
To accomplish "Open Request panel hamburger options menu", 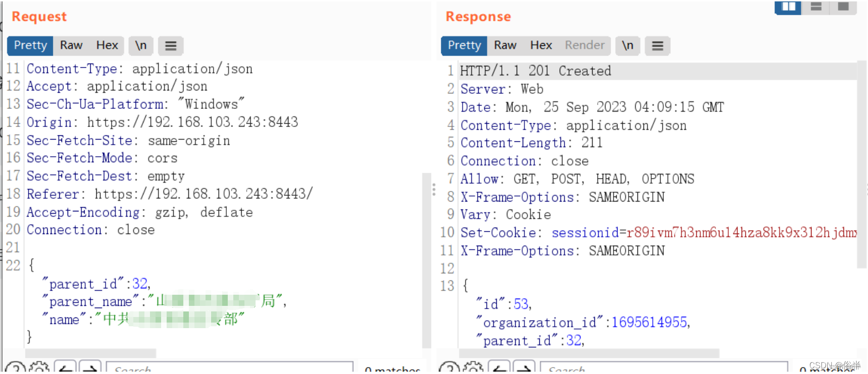I will click(x=171, y=46).
